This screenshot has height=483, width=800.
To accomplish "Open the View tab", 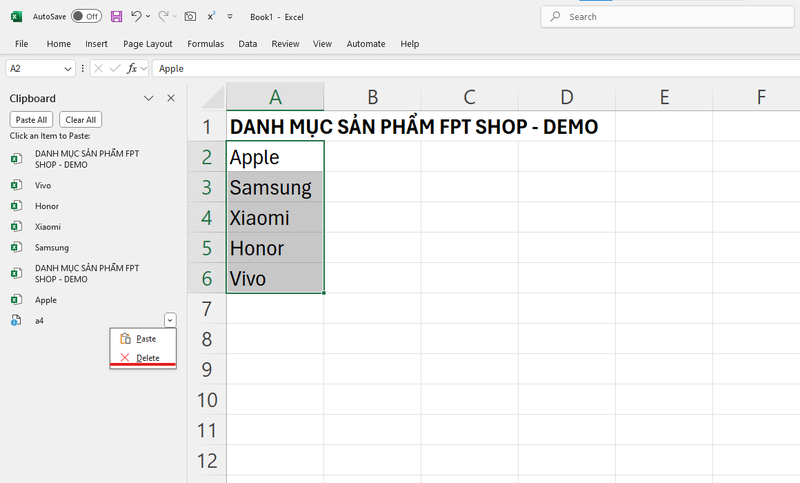I will pos(322,44).
